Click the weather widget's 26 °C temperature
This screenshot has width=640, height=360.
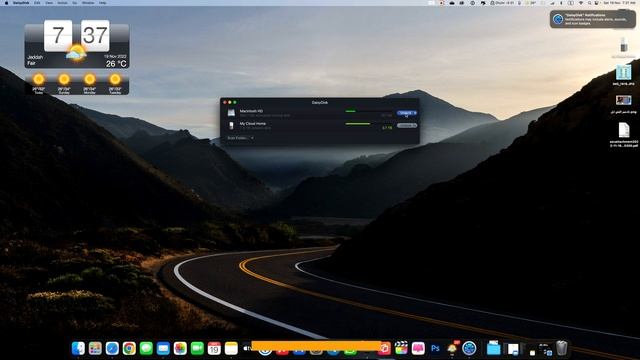116,64
